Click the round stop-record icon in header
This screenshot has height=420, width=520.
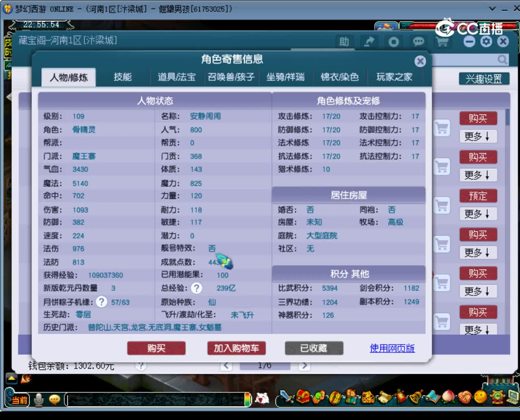pyautogui.click(x=394, y=41)
